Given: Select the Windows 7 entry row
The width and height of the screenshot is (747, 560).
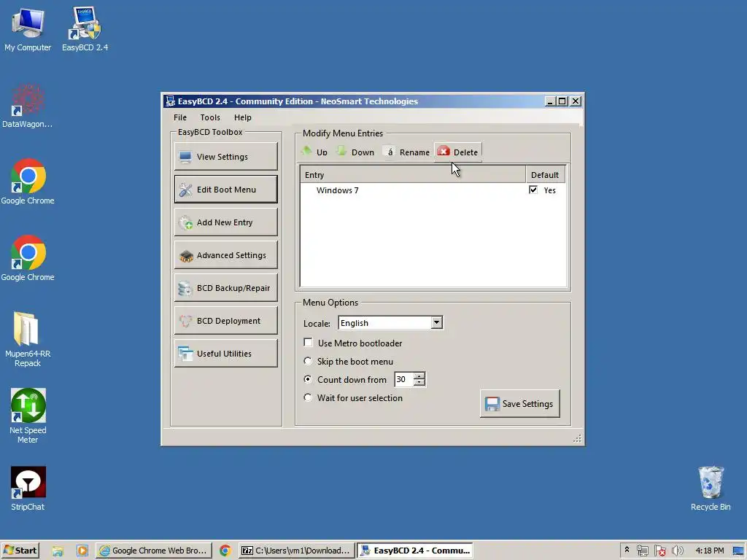Looking at the screenshot, I should tap(433, 190).
